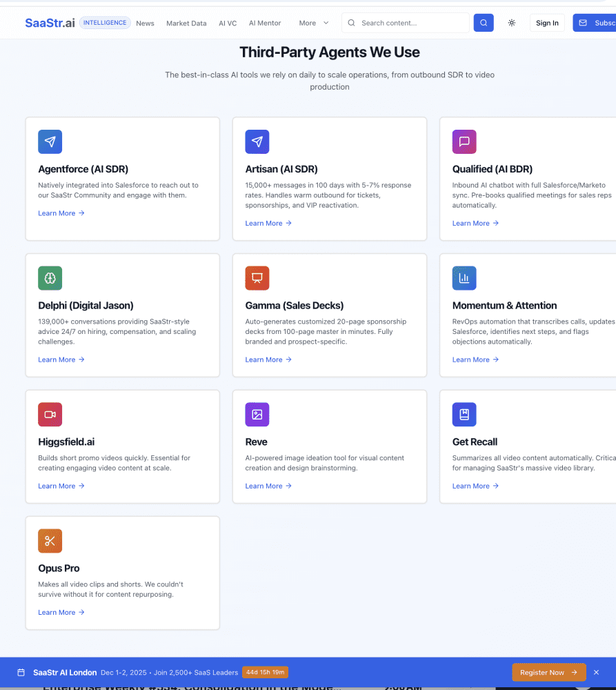This screenshot has width=616, height=690.
Task: Expand the More dropdown menu
Action: point(314,23)
